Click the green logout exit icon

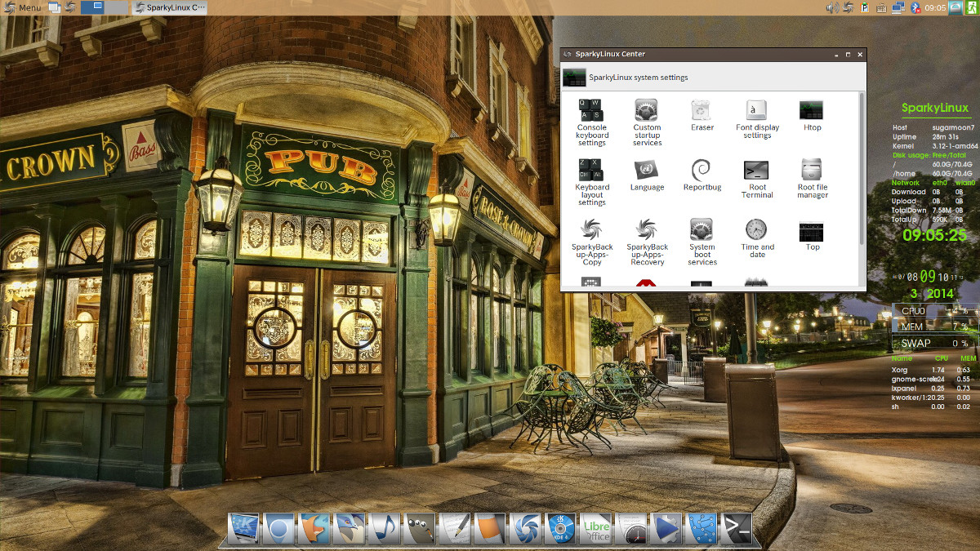pos(971,7)
